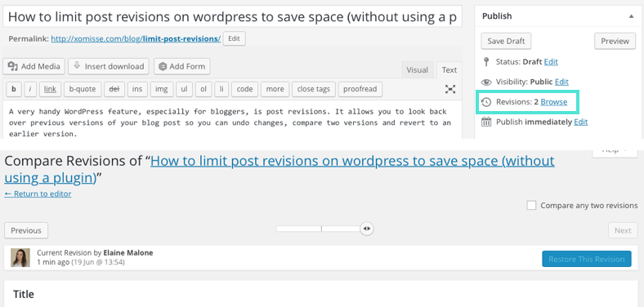
Task: Click the li quicktag button
Action: pos(221,89)
